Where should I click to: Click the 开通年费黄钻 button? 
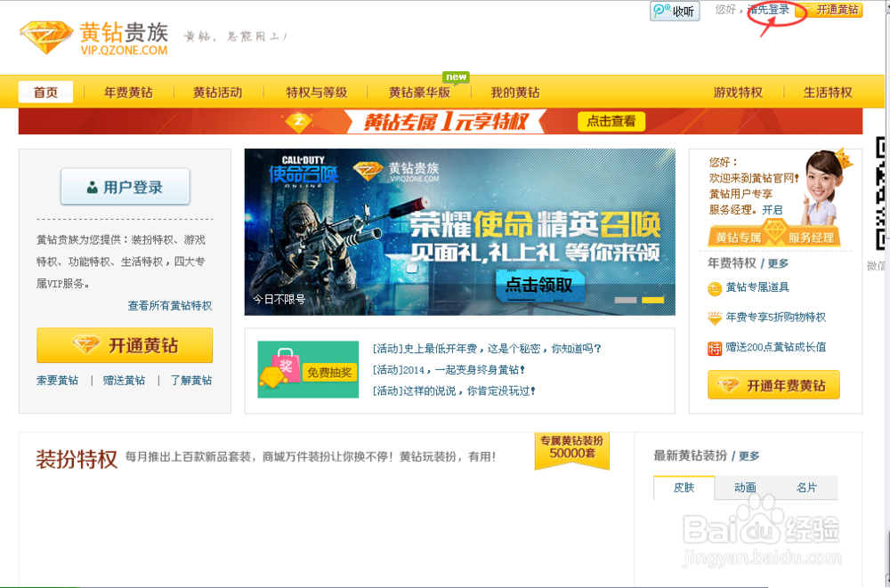click(773, 385)
